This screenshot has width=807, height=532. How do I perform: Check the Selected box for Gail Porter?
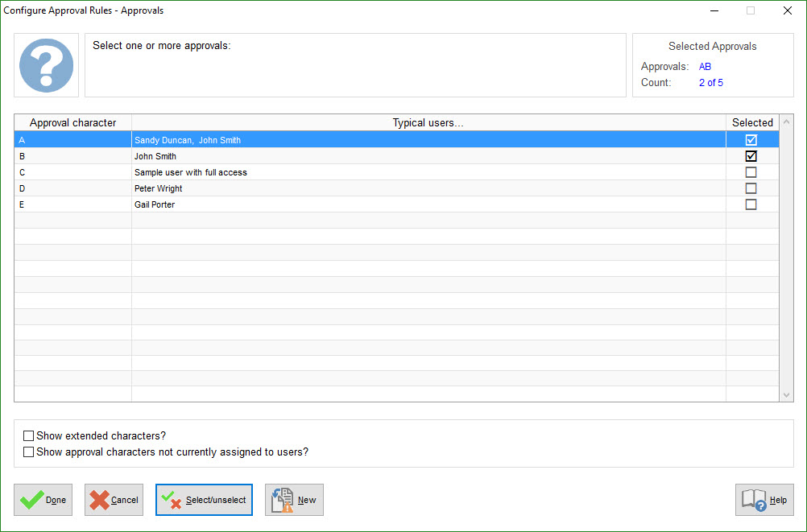pyautogui.click(x=751, y=204)
